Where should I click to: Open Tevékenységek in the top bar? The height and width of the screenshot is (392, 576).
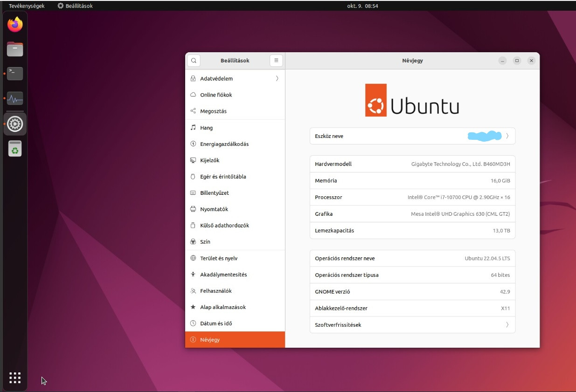(27, 6)
